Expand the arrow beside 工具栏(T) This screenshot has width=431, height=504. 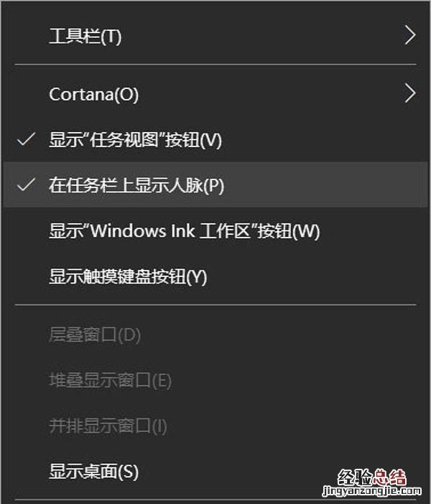[x=410, y=36]
